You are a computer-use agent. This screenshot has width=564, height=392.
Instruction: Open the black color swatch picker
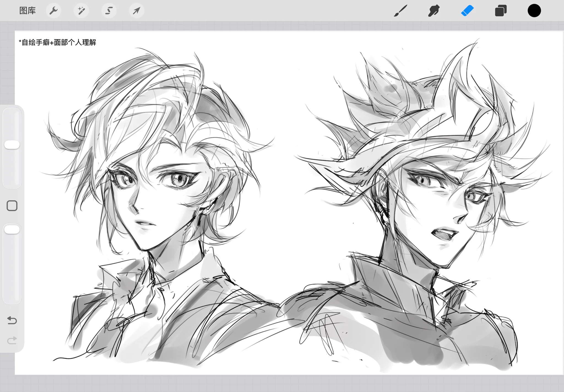coord(534,11)
